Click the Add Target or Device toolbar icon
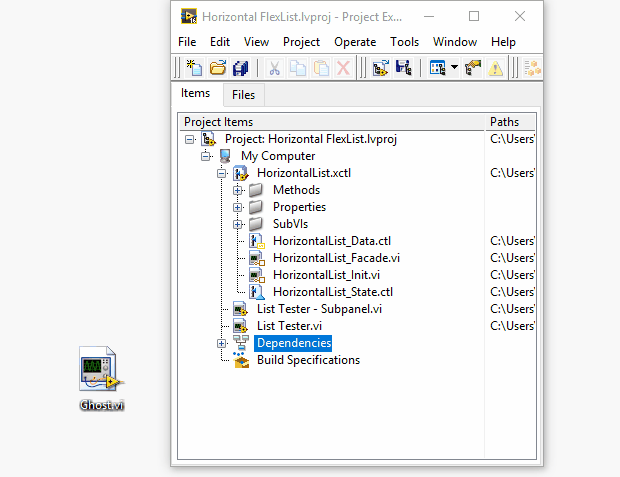 tap(380, 68)
